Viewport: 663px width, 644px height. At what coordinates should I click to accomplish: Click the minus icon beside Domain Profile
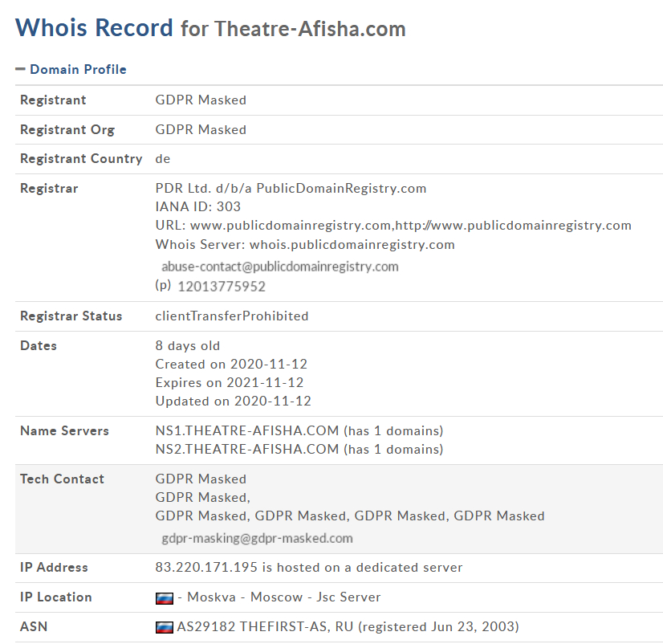point(20,70)
